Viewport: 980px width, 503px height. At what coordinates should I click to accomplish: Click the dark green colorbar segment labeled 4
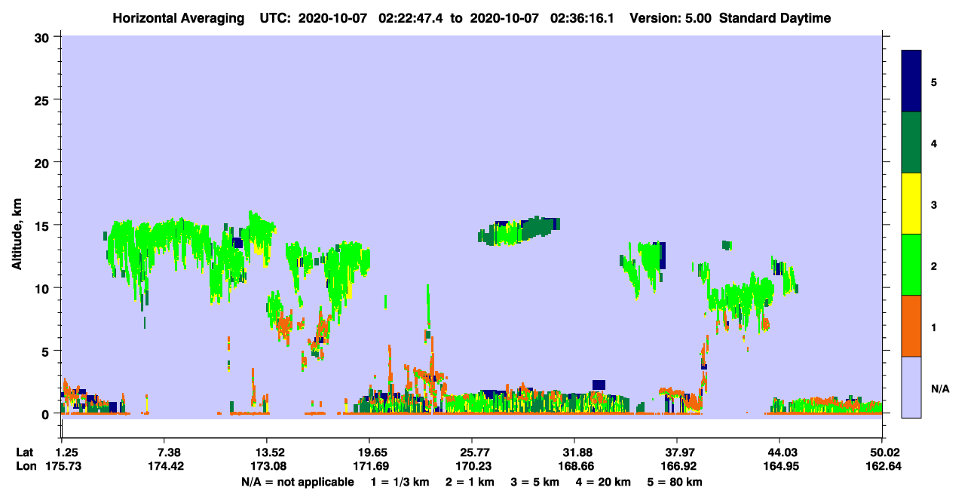pos(911,143)
